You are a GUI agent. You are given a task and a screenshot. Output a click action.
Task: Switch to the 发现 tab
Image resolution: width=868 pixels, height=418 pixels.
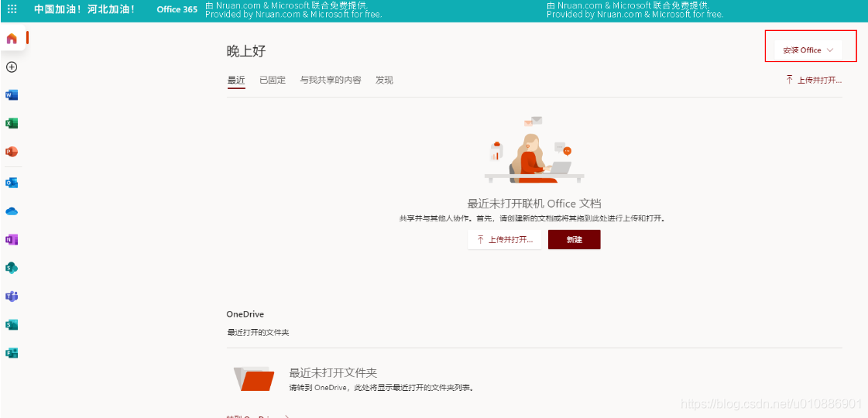click(384, 81)
